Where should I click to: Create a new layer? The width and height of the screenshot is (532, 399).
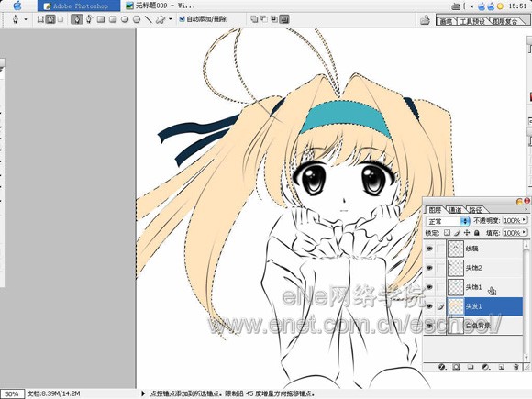tap(501, 367)
